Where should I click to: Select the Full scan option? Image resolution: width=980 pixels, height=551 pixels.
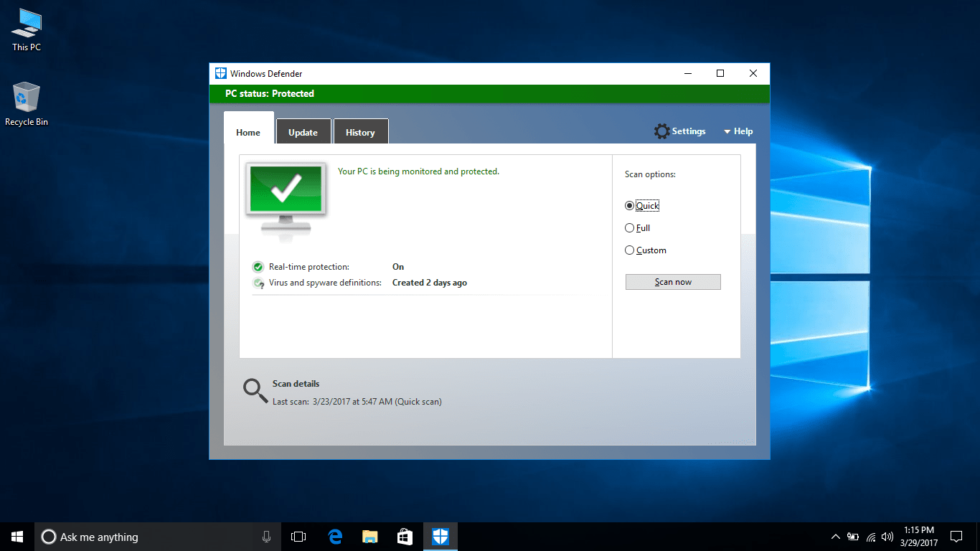[638, 228]
